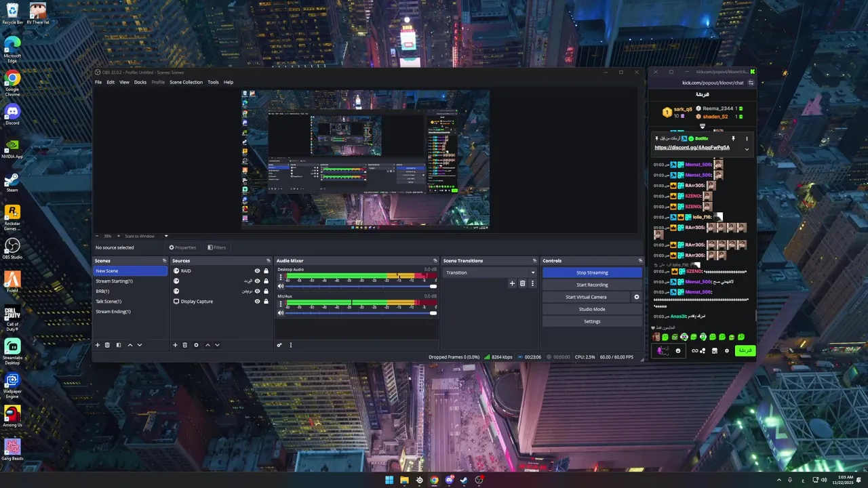This screenshot has height=488, width=868.
Task: Add a new scene with the plus icon in Scenes
Action: [97, 345]
